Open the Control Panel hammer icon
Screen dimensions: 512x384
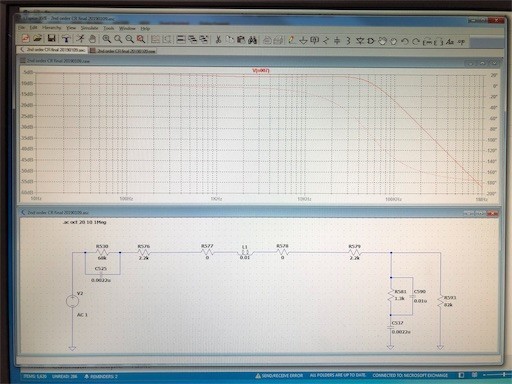coord(66,39)
